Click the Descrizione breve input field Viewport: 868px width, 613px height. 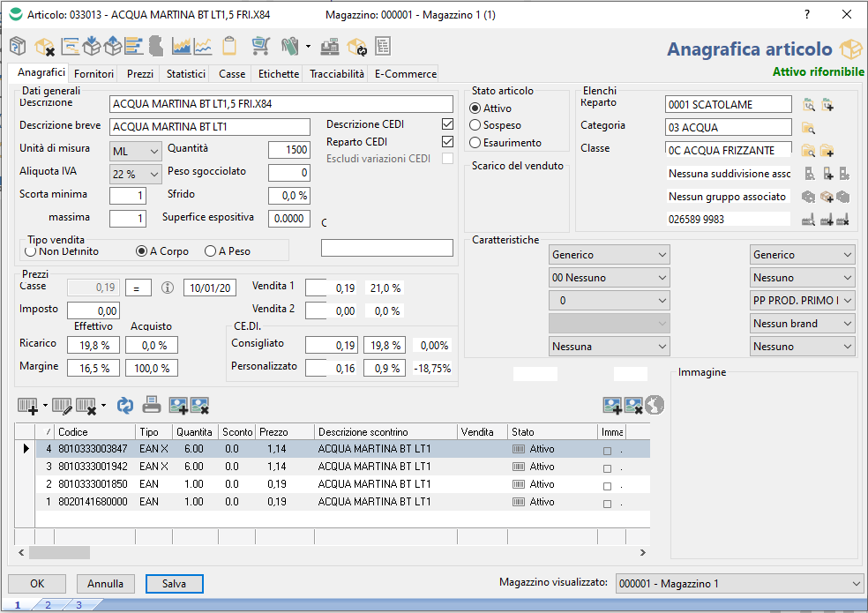[210, 127]
